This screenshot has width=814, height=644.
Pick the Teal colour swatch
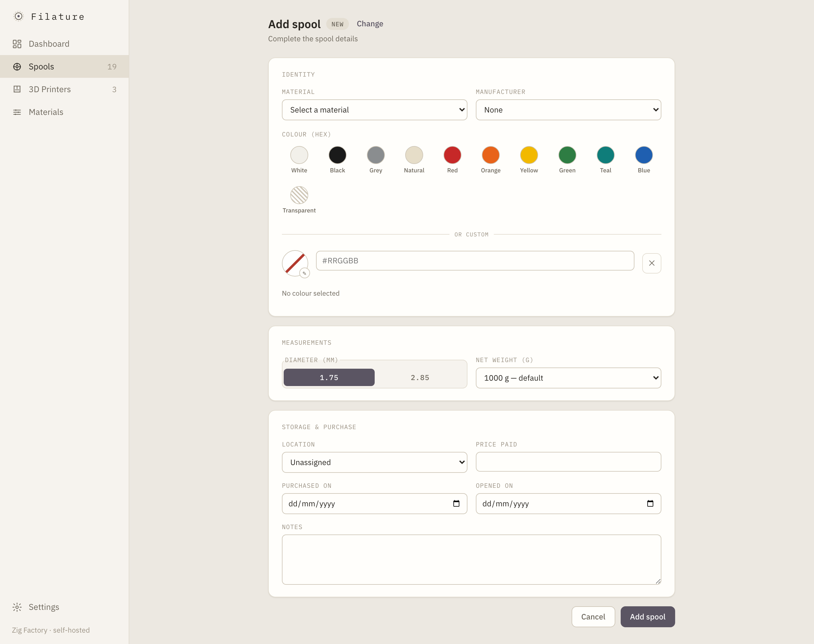tap(605, 155)
